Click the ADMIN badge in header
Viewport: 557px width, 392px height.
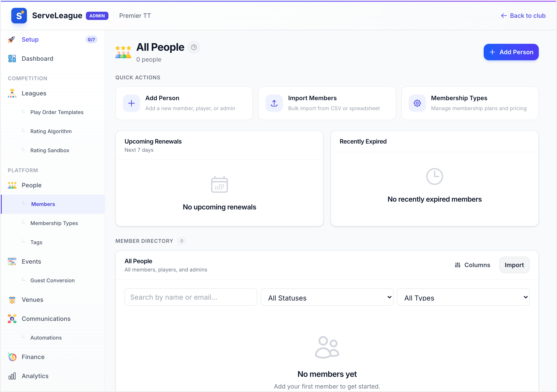(97, 16)
